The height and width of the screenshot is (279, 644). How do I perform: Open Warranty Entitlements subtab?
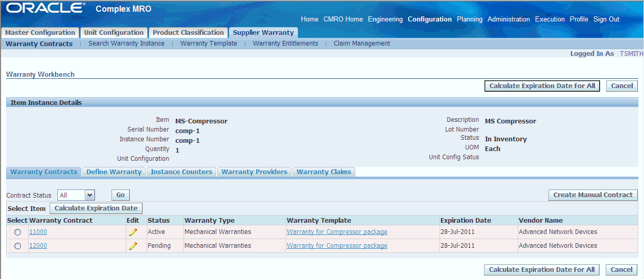pyautogui.click(x=285, y=44)
